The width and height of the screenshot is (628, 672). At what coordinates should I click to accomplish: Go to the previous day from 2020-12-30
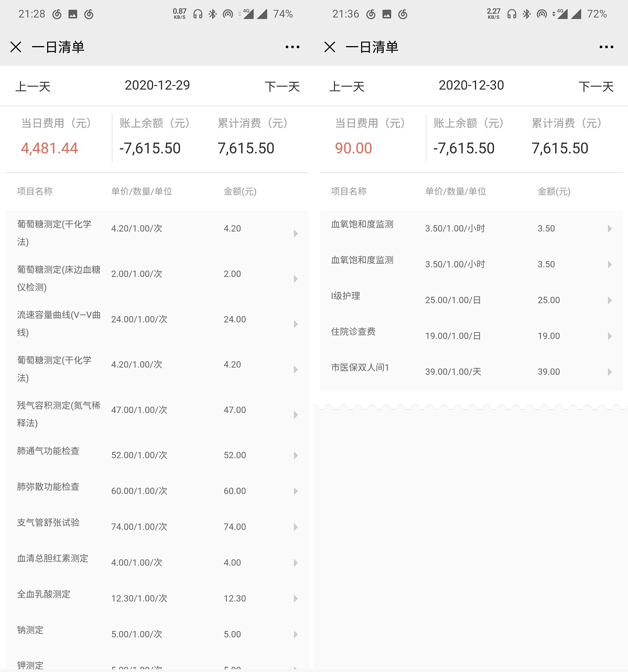pos(347,86)
